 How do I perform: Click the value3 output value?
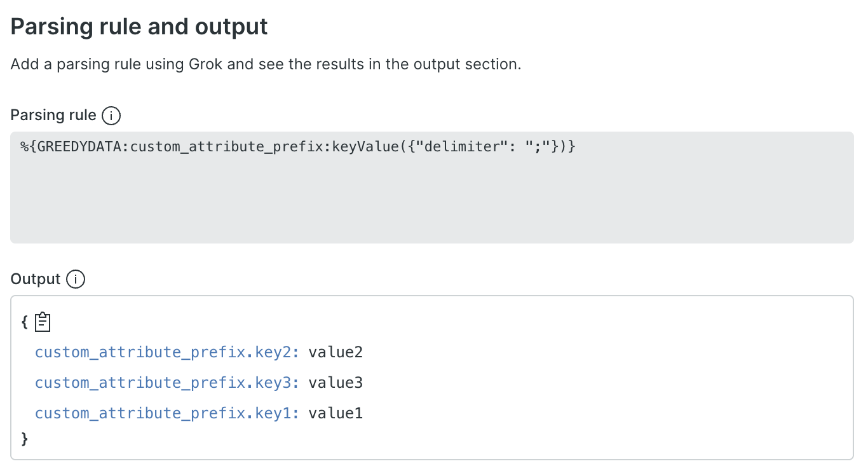336,383
